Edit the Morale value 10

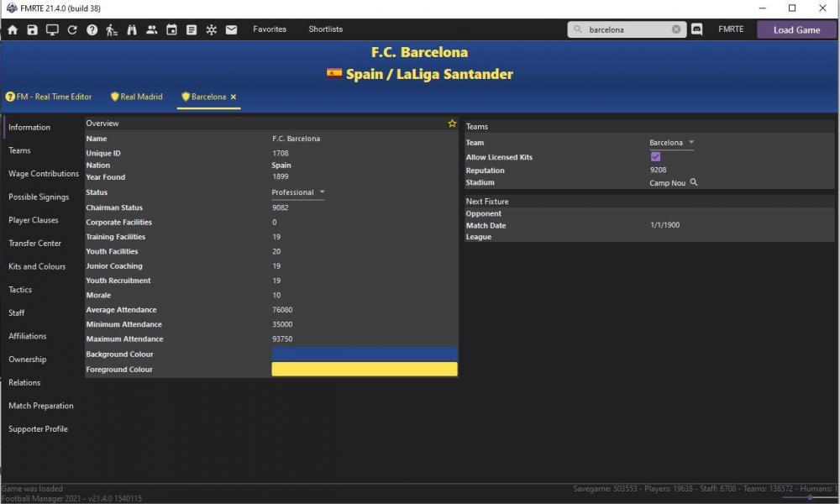[276, 295]
